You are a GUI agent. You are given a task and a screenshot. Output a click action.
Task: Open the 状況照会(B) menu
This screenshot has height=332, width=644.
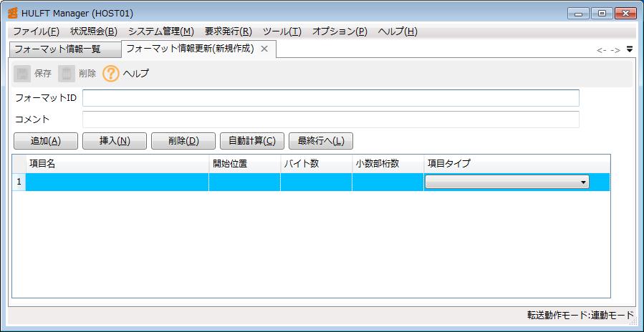click(94, 31)
